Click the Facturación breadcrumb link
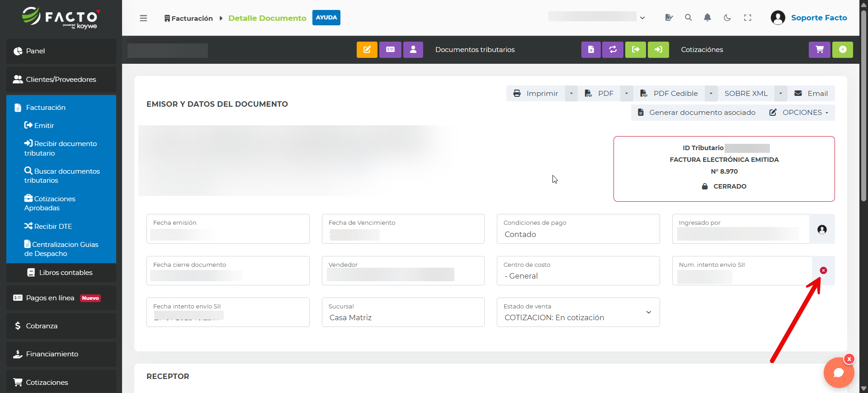Viewport: 868px width, 393px height. pyautogui.click(x=189, y=18)
